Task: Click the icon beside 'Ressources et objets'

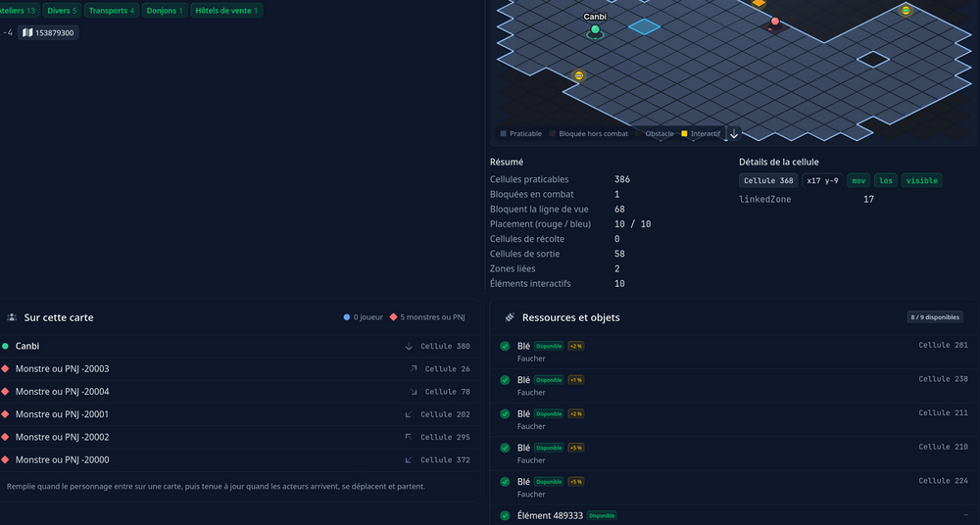Action: (x=510, y=317)
